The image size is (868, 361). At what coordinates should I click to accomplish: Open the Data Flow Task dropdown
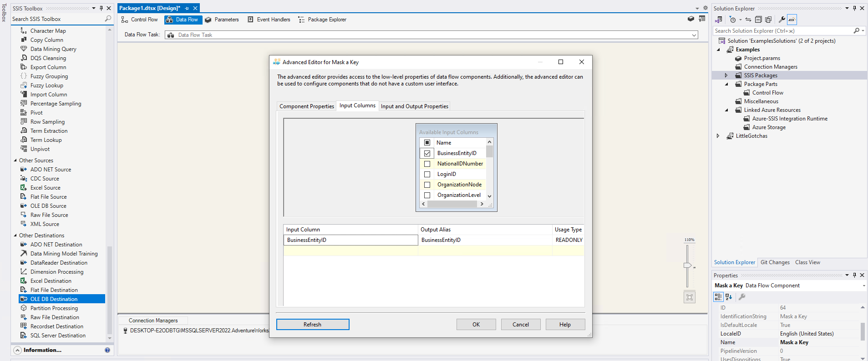[694, 35]
